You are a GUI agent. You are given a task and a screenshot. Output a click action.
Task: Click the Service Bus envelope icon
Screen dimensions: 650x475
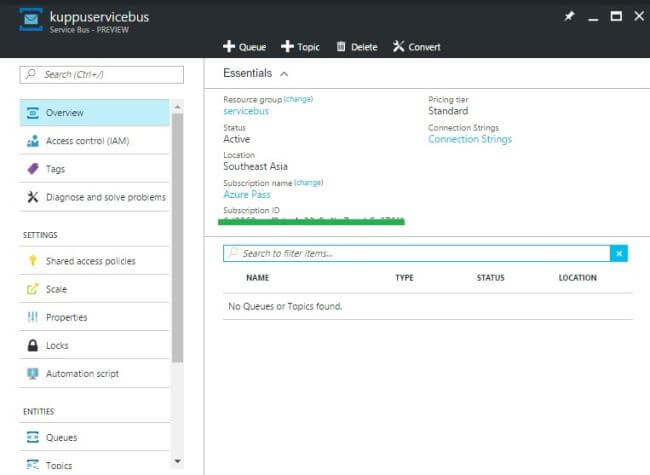click(31, 19)
